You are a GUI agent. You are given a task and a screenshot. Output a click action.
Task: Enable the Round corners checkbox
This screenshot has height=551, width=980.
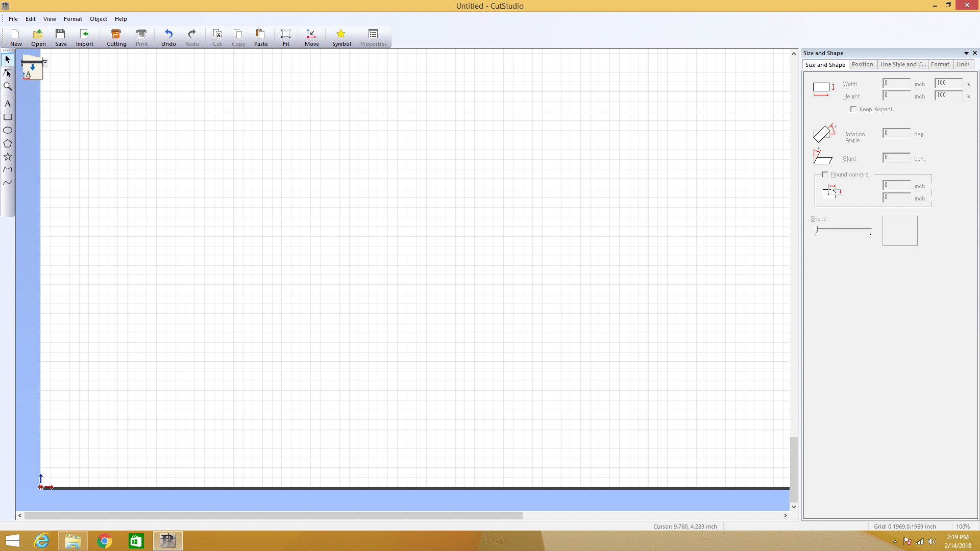coord(825,174)
